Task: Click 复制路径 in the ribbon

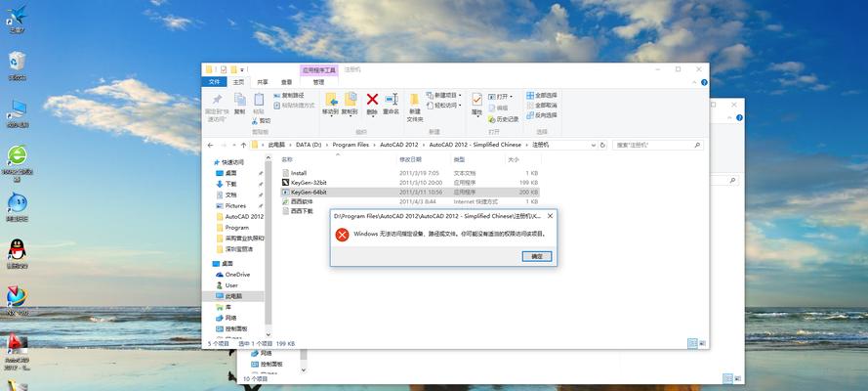Action: pyautogui.click(x=289, y=95)
